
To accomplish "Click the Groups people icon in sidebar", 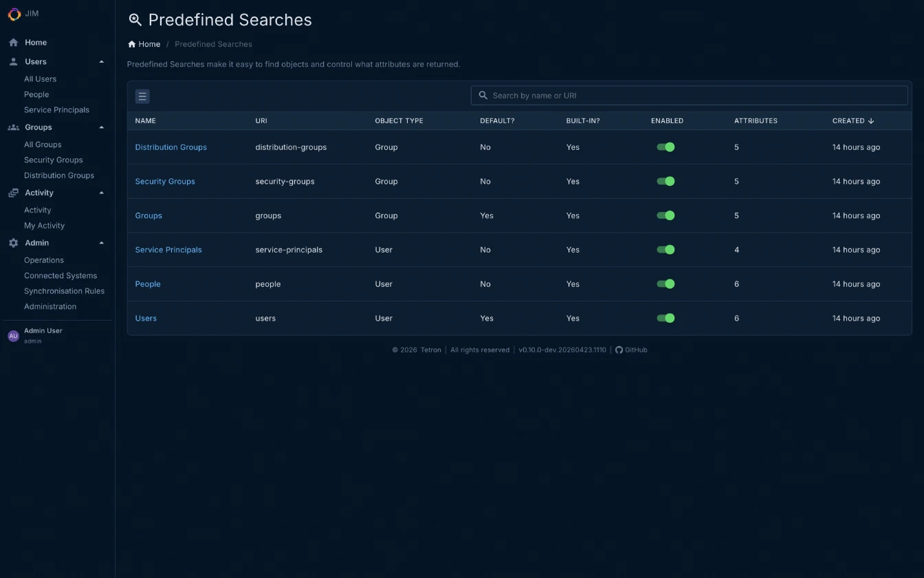I will (12, 127).
